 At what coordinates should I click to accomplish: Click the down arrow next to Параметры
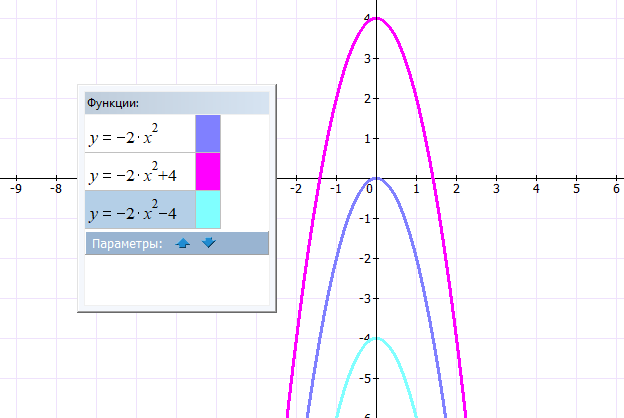point(208,243)
